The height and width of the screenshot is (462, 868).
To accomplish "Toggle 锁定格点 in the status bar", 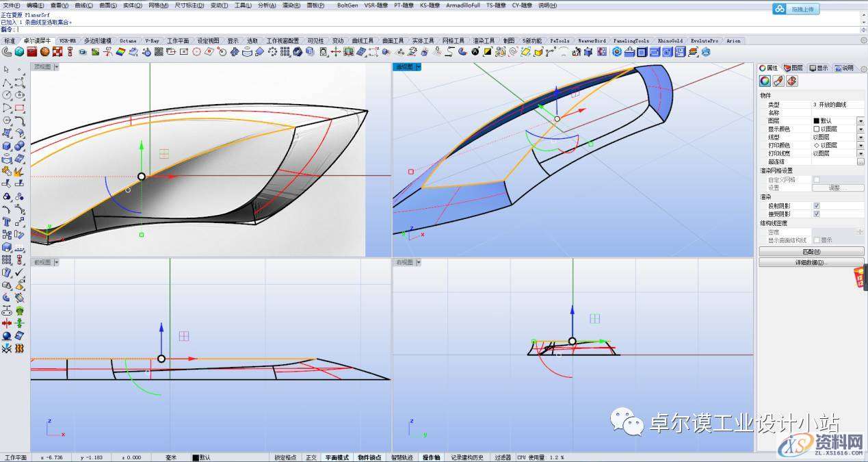I will point(286,457).
